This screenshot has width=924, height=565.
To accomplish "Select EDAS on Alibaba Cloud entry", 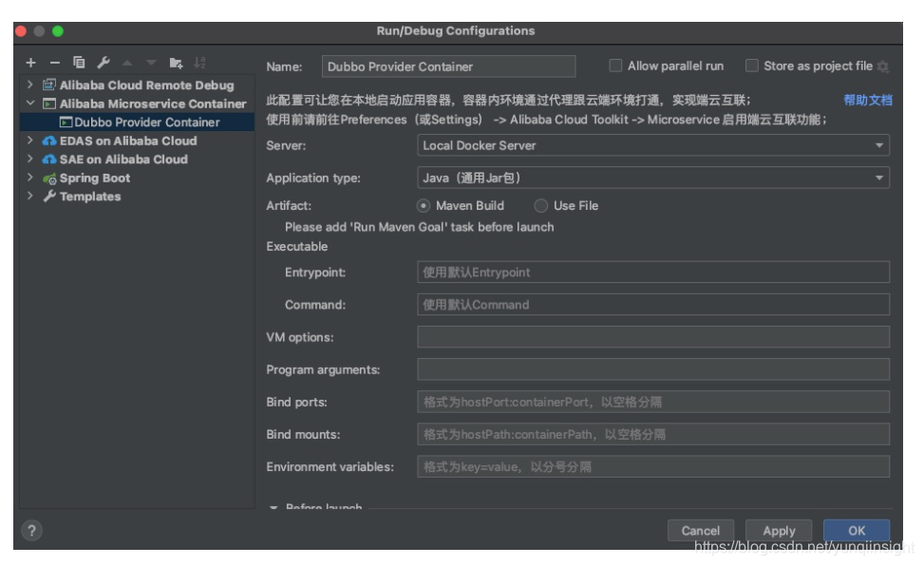I will (128, 141).
